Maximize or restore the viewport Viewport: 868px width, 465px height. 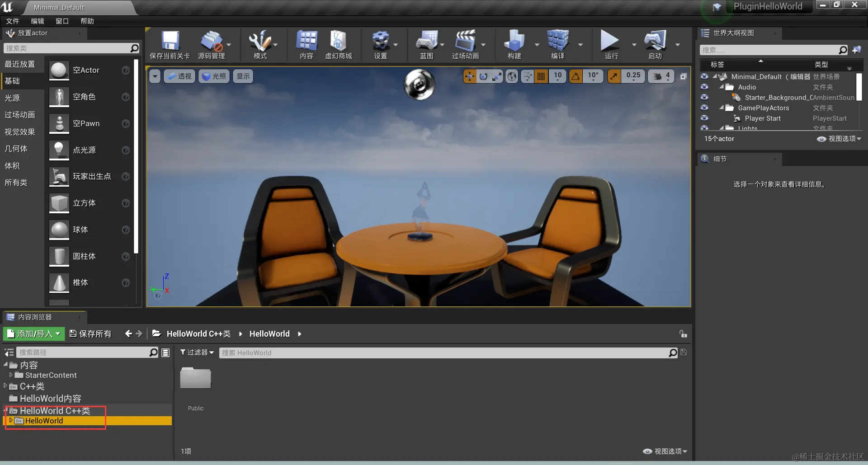point(684,76)
